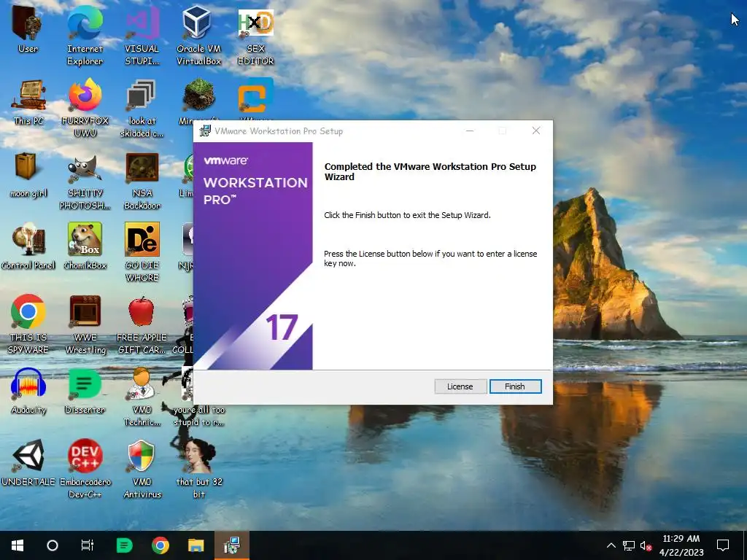Select the VMO Technic... desktop icon
Viewport: 747px width, 560px height.
coord(142,397)
